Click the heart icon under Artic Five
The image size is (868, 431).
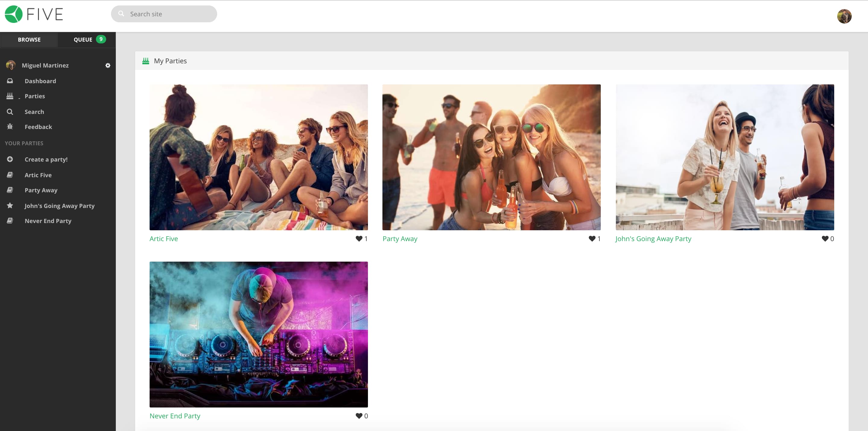click(x=359, y=239)
